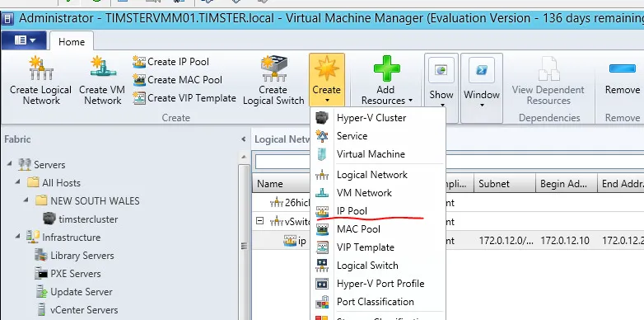The height and width of the screenshot is (320, 644).
Task: Switch to the Home ribbon tab
Action: tap(72, 41)
